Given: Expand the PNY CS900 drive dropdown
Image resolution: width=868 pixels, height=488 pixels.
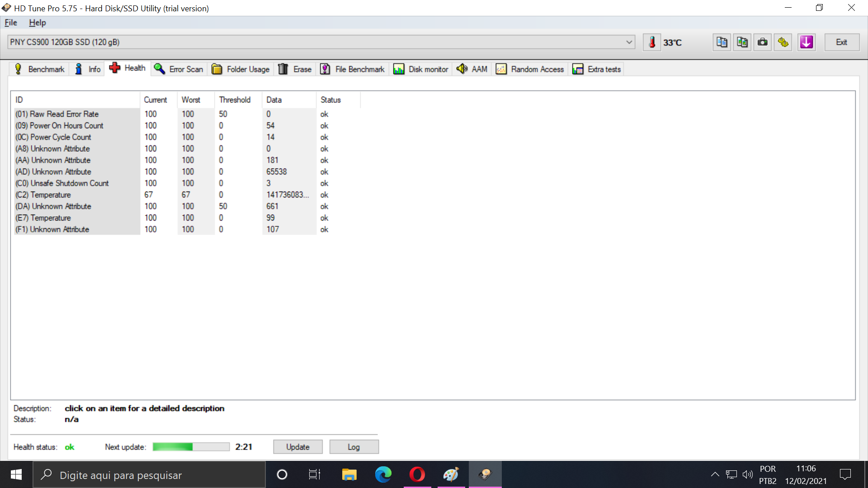Looking at the screenshot, I should coord(629,42).
